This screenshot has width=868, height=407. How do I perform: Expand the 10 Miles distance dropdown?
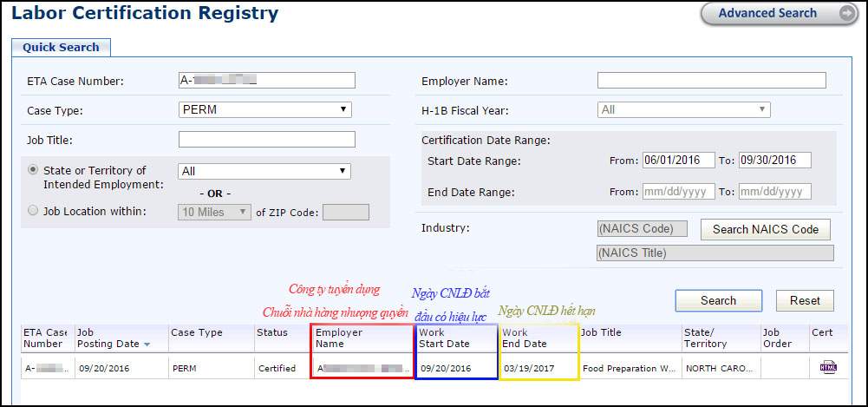click(x=214, y=212)
